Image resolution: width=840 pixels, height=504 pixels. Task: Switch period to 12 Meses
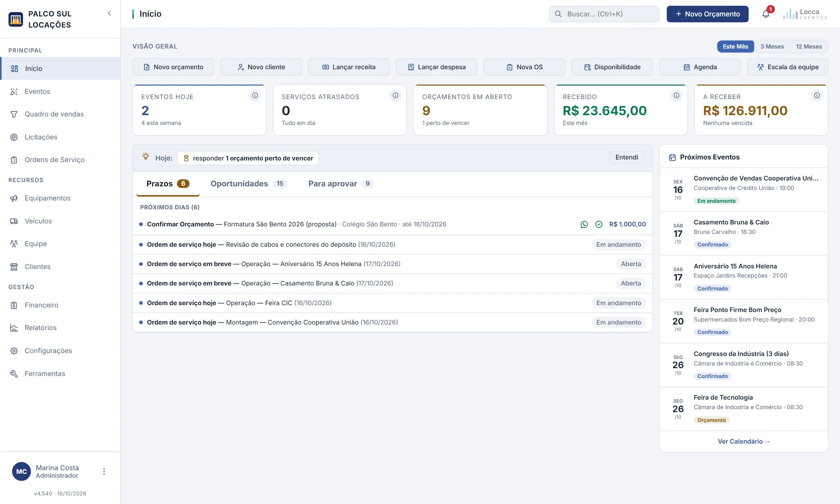(x=809, y=47)
